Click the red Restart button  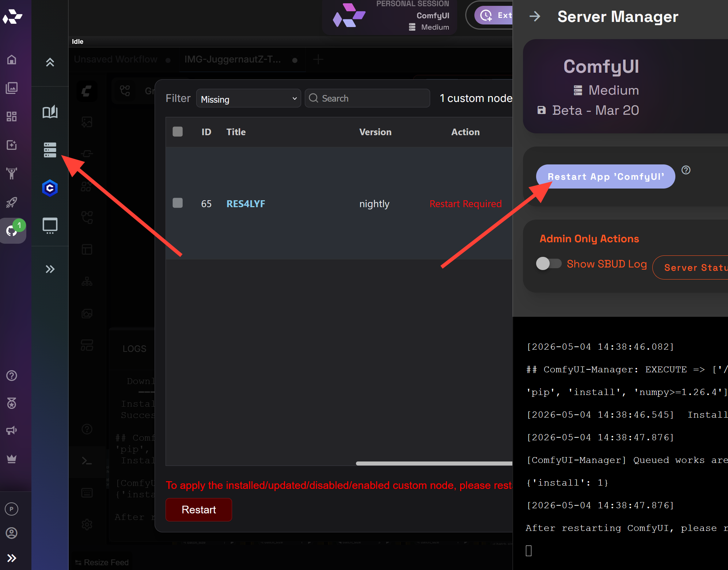point(199,509)
